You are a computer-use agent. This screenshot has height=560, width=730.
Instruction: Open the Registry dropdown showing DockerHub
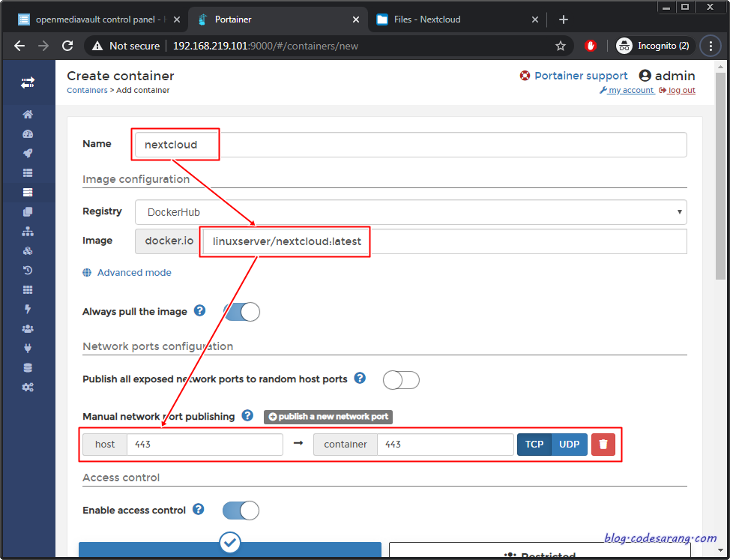click(x=411, y=212)
